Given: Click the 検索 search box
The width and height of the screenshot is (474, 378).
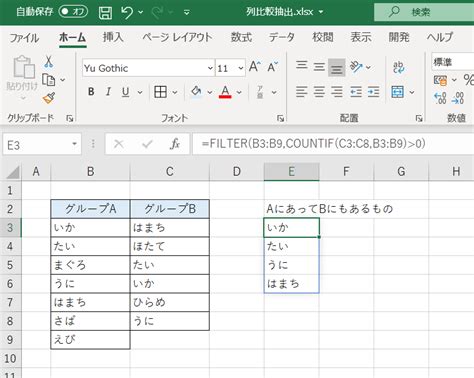Looking at the screenshot, I should pos(424,12).
